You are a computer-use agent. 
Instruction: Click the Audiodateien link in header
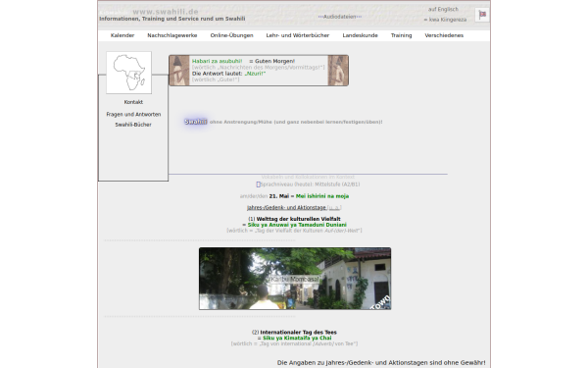pyautogui.click(x=340, y=17)
